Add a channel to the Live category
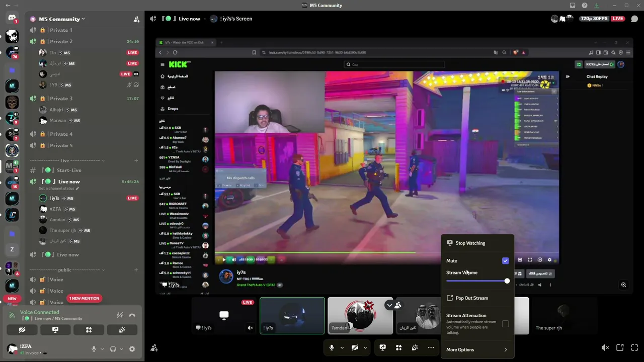The image size is (644, 362). coord(136,161)
